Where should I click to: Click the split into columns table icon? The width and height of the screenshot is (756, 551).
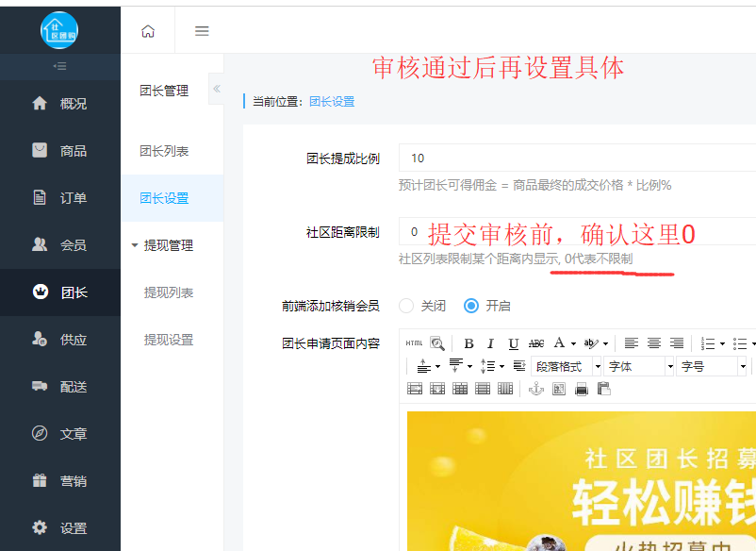click(505, 389)
